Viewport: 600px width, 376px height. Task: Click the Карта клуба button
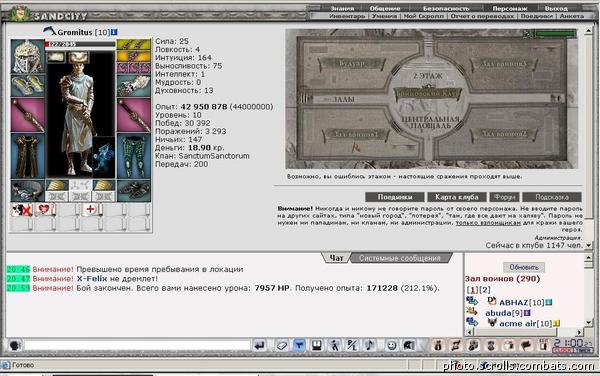pyautogui.click(x=457, y=197)
